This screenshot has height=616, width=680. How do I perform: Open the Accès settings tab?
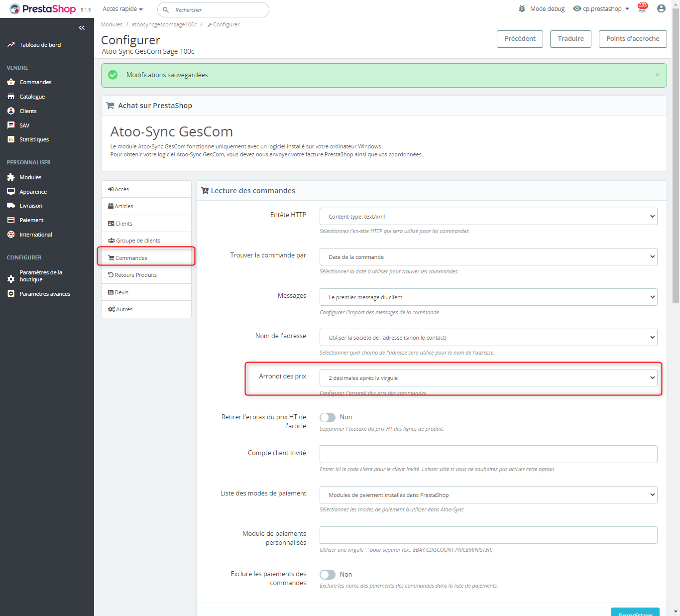(x=146, y=189)
